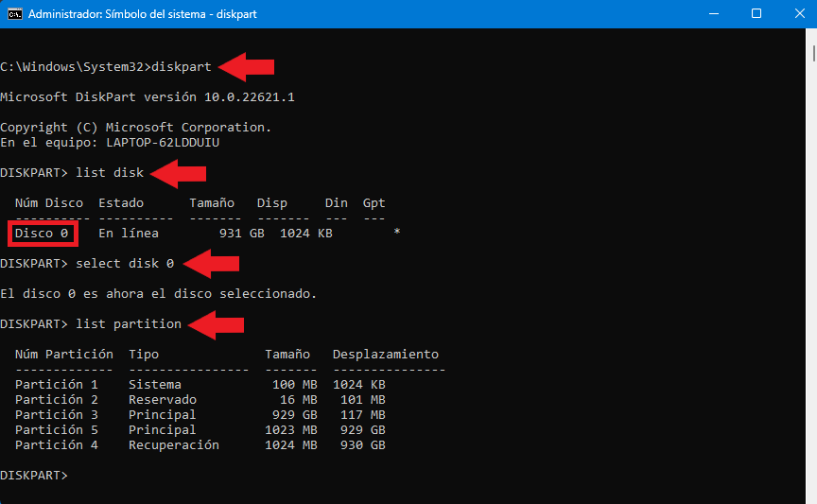Click the '101 MB' offset value
This screenshot has width=817, height=504.
[363, 399]
